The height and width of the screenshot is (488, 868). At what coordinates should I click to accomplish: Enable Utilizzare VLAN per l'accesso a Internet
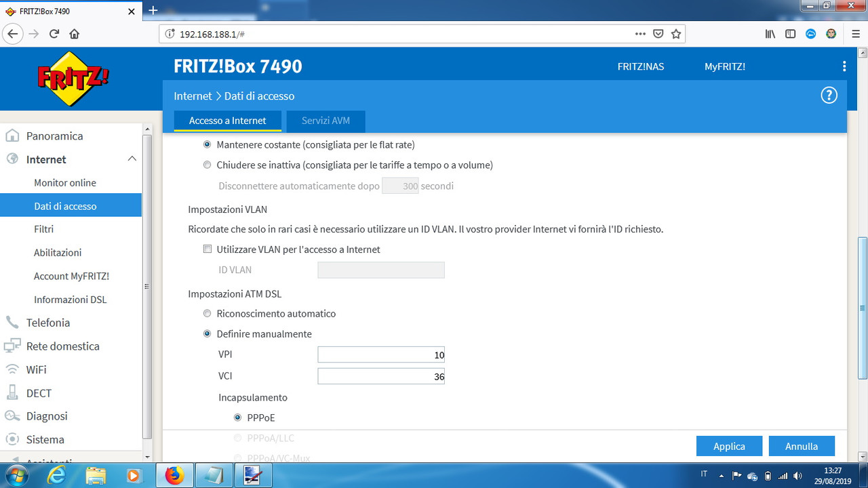click(208, 249)
